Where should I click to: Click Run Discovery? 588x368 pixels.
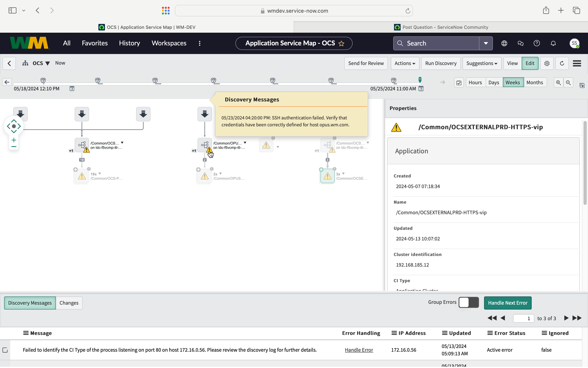tap(441, 63)
